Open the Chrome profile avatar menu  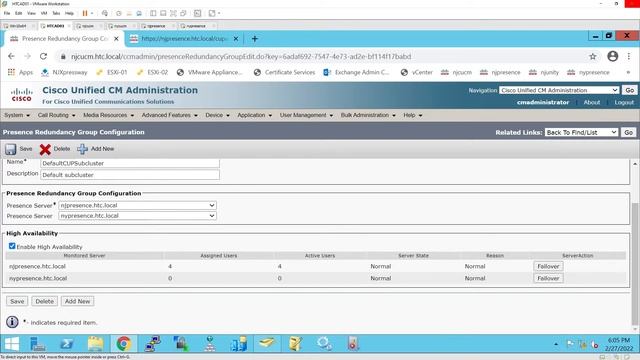[613, 56]
